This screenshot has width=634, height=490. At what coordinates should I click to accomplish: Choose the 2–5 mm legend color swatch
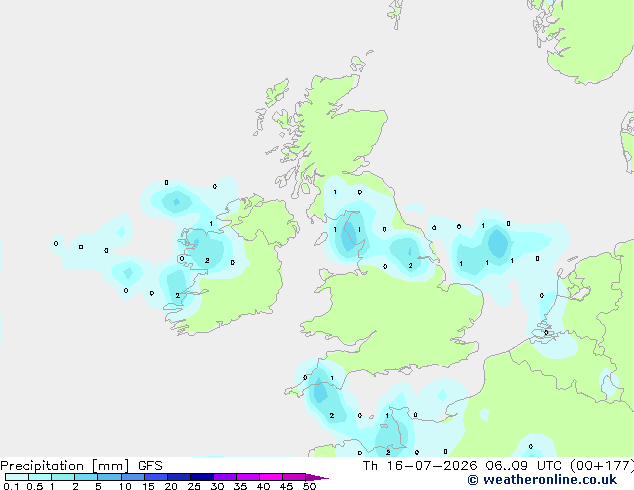click(86, 477)
